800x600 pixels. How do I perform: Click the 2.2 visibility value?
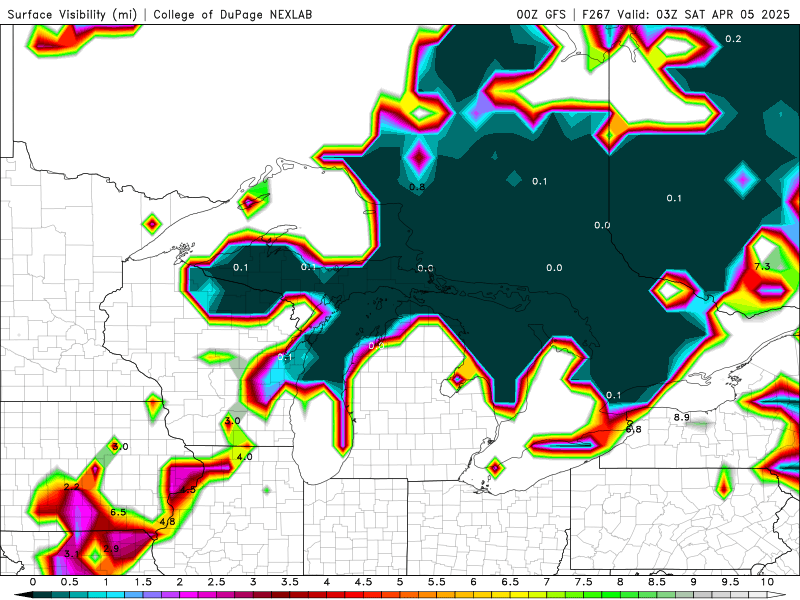pyautogui.click(x=71, y=487)
